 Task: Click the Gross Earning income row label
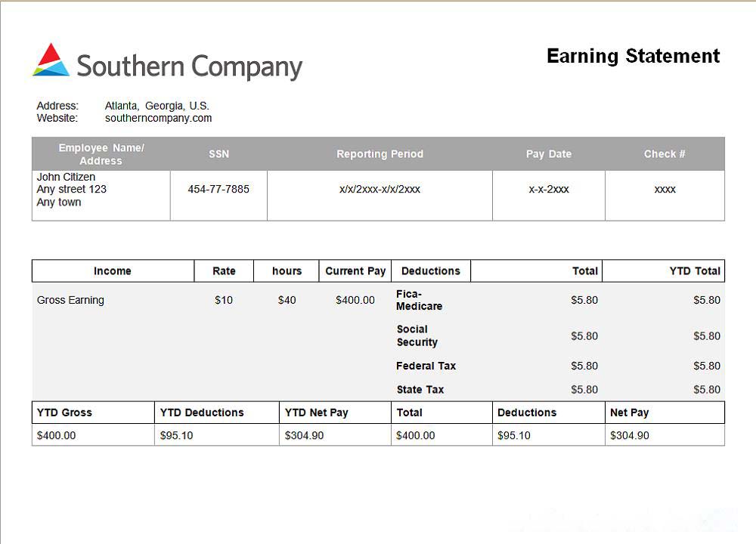pos(70,300)
